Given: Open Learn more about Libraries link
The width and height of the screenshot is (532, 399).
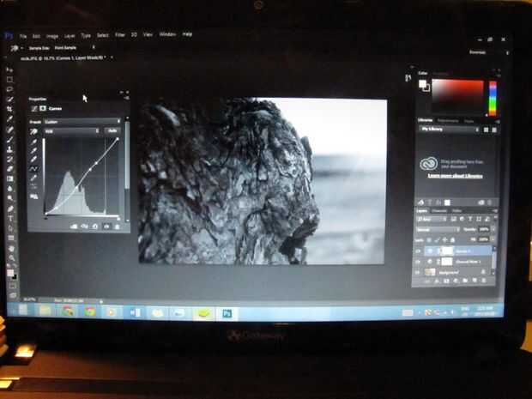Looking at the screenshot, I should 456,176.
